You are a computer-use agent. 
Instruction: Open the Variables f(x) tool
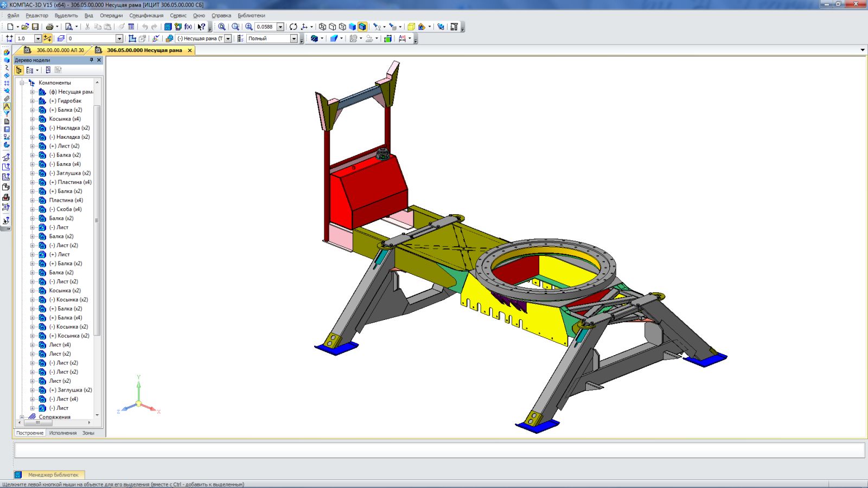pos(188,27)
